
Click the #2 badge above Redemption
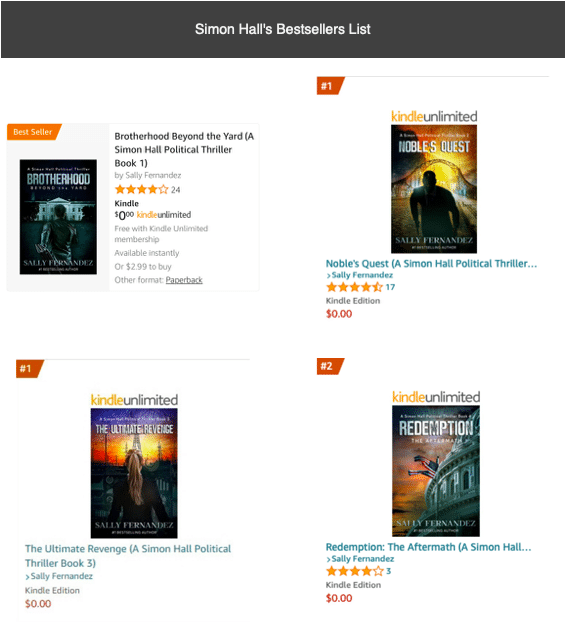pos(330,366)
